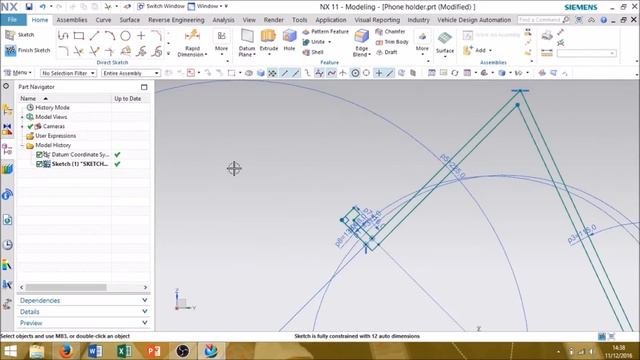Toggle Sketch (1) feature checkbox
The image size is (640, 360).
(x=39, y=164)
